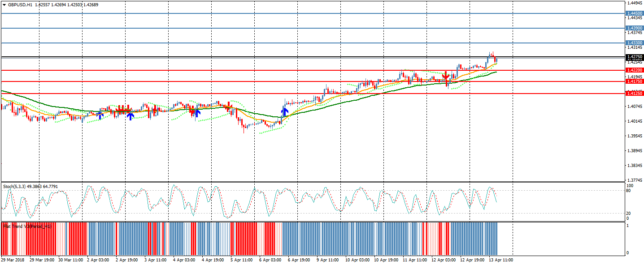This screenshot has width=644, height=265.
Task: Click the black 1.42750 current price tag
Action: pos(635,57)
